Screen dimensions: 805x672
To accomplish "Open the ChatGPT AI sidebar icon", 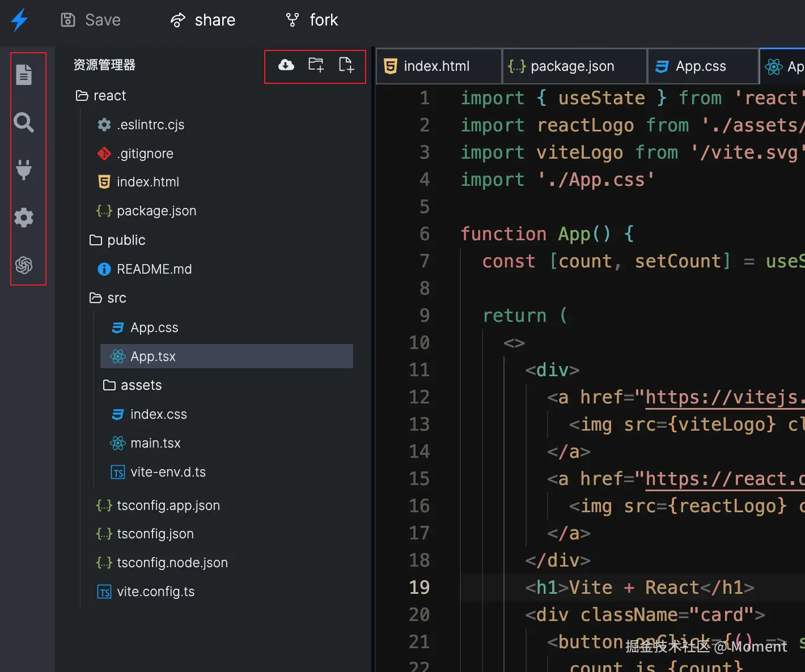I will [x=24, y=265].
